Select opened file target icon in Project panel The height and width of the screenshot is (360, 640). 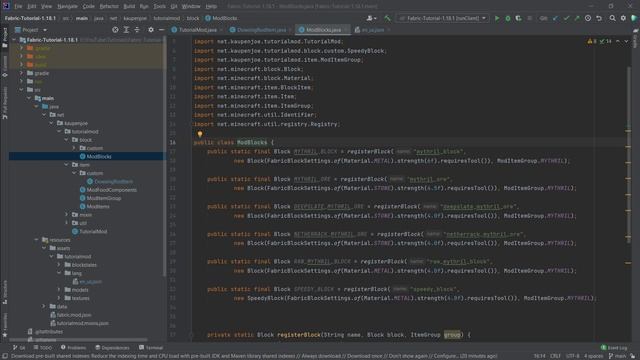tap(115, 30)
